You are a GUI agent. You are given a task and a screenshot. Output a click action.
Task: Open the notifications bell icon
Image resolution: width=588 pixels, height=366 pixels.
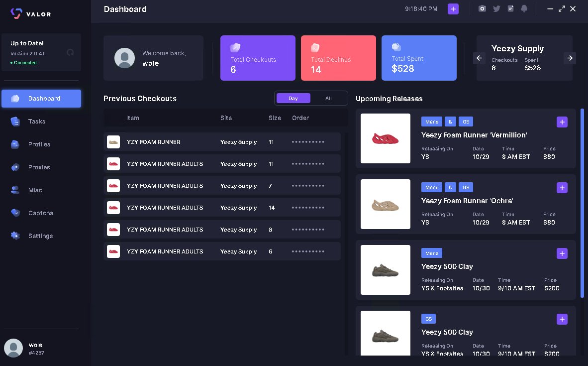point(524,8)
